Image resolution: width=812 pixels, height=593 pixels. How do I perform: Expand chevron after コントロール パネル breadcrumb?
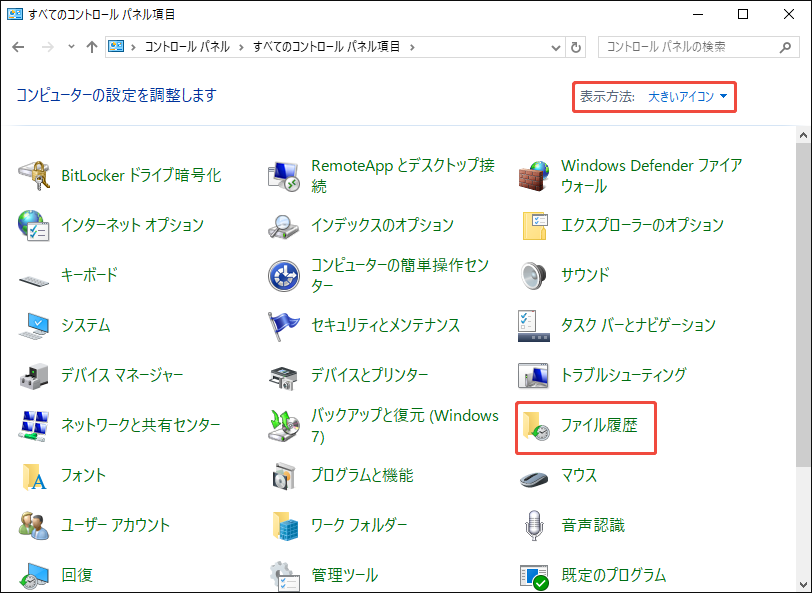coord(241,48)
